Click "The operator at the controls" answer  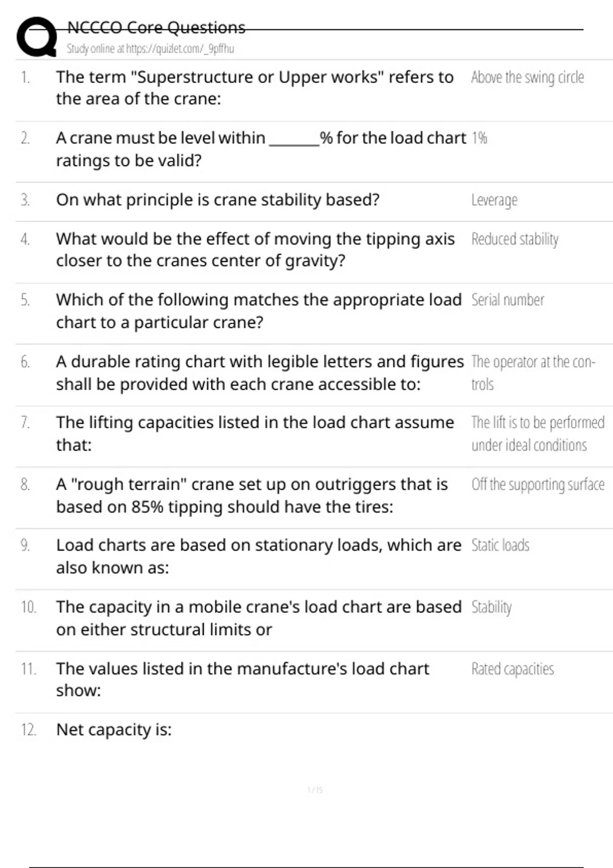coord(533,373)
